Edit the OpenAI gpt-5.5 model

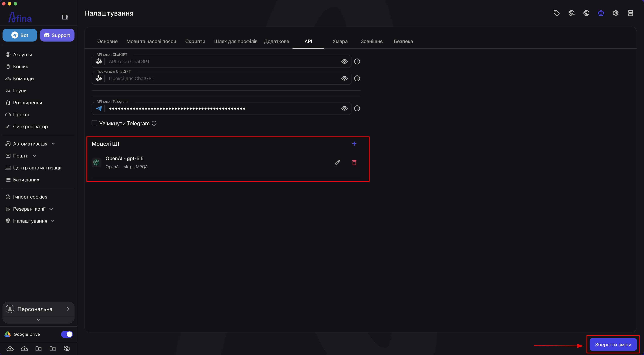337,163
